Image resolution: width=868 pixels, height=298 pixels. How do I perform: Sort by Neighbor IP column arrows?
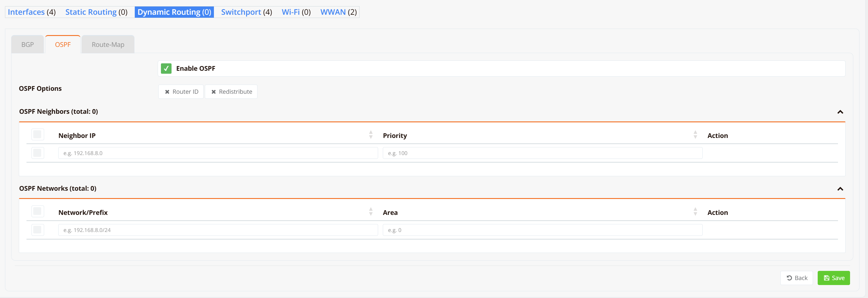coord(371,135)
